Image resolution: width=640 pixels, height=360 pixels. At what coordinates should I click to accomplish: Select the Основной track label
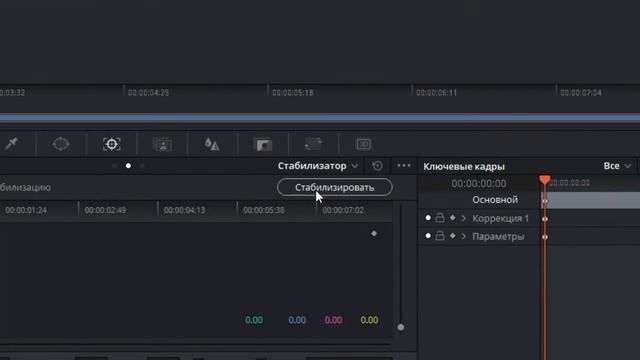[495, 200]
